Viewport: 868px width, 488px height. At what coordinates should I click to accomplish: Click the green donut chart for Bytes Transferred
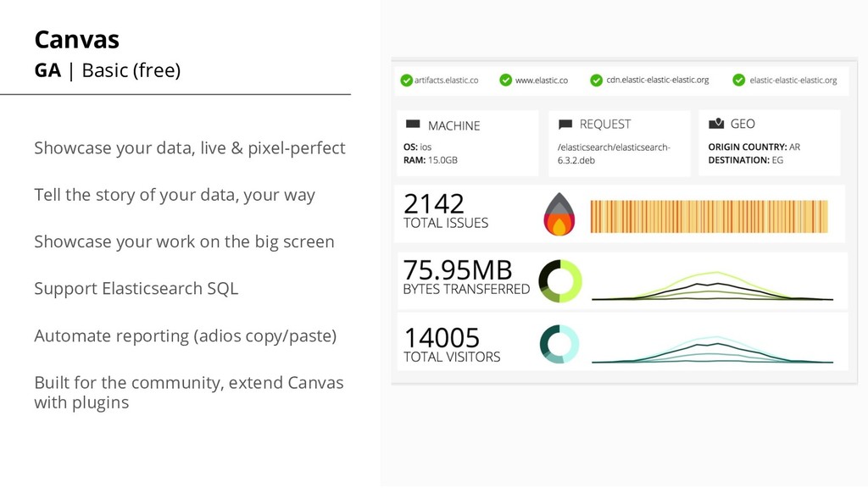tap(560, 281)
